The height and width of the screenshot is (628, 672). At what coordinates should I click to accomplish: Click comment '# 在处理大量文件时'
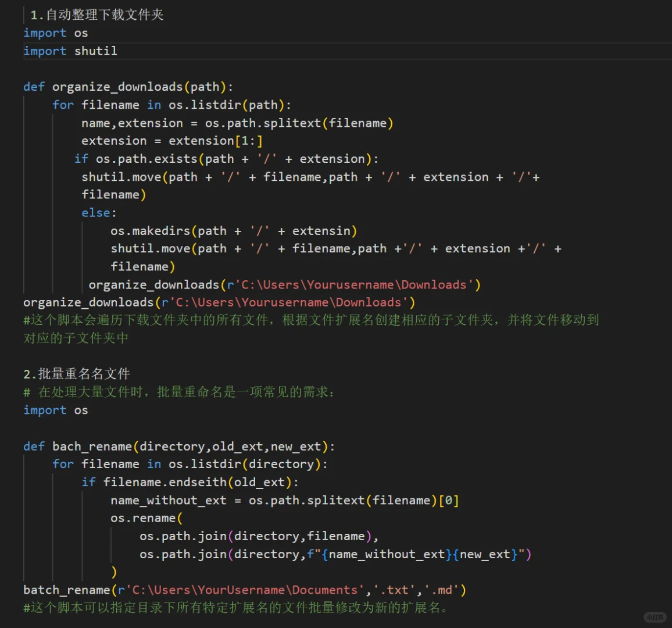click(x=178, y=392)
